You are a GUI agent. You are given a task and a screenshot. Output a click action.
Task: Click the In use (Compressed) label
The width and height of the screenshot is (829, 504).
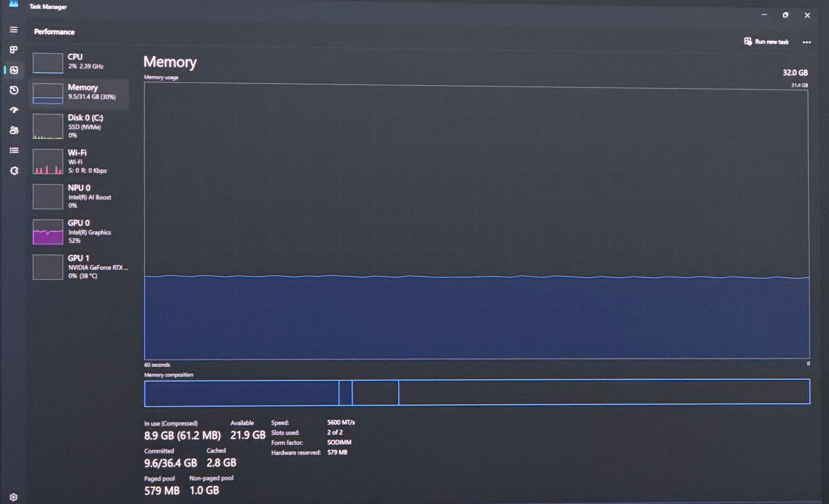[171, 423]
